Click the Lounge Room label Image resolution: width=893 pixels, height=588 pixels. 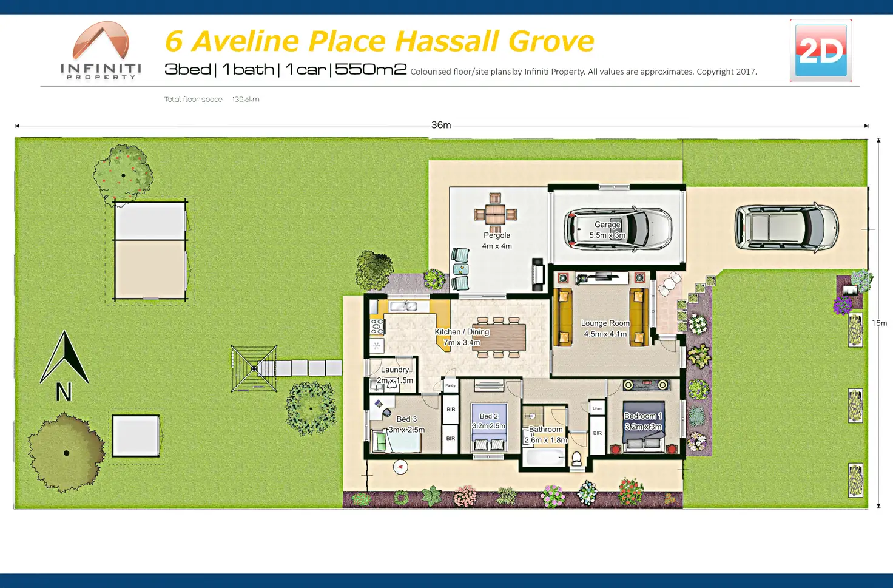[x=605, y=323]
